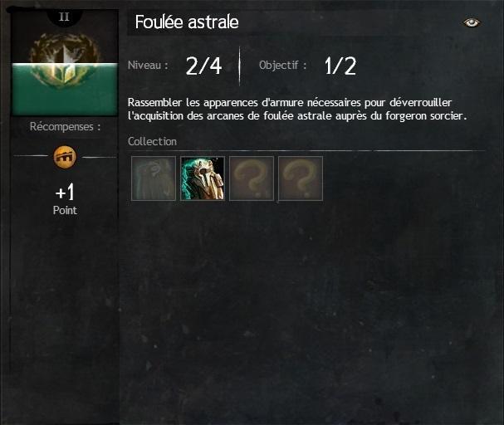This screenshot has height=425, width=504.
Task: Click the +1 Point reward text
Action: 65,199
